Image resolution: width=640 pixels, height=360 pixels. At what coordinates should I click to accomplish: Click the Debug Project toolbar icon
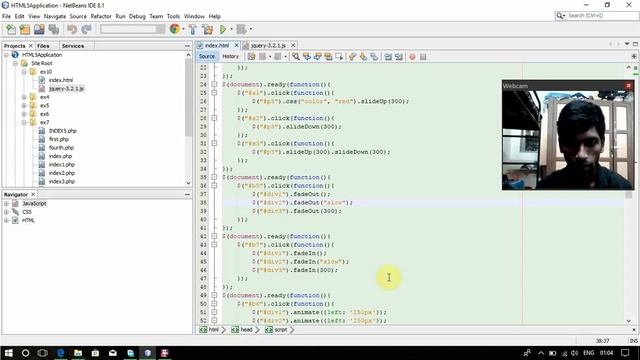coord(241,29)
